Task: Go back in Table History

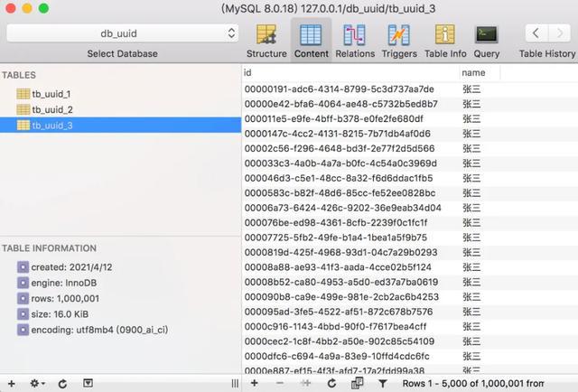Action: coord(536,33)
